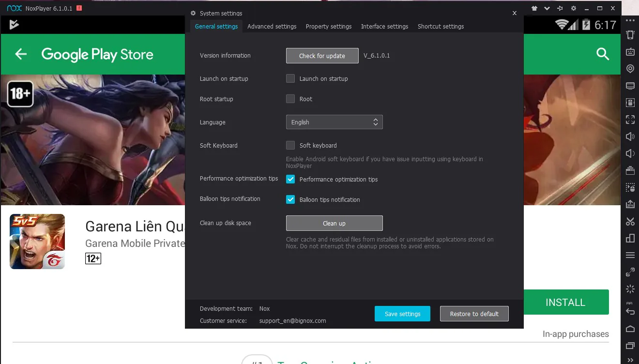
Task: Click the V_6.1.0.1 version text
Action: 377,56
